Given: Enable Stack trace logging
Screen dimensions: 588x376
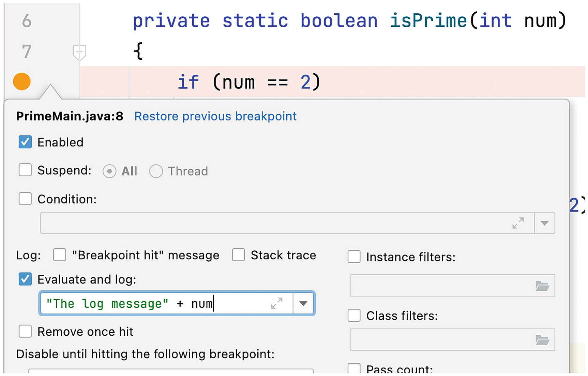Looking at the screenshot, I should [x=239, y=255].
